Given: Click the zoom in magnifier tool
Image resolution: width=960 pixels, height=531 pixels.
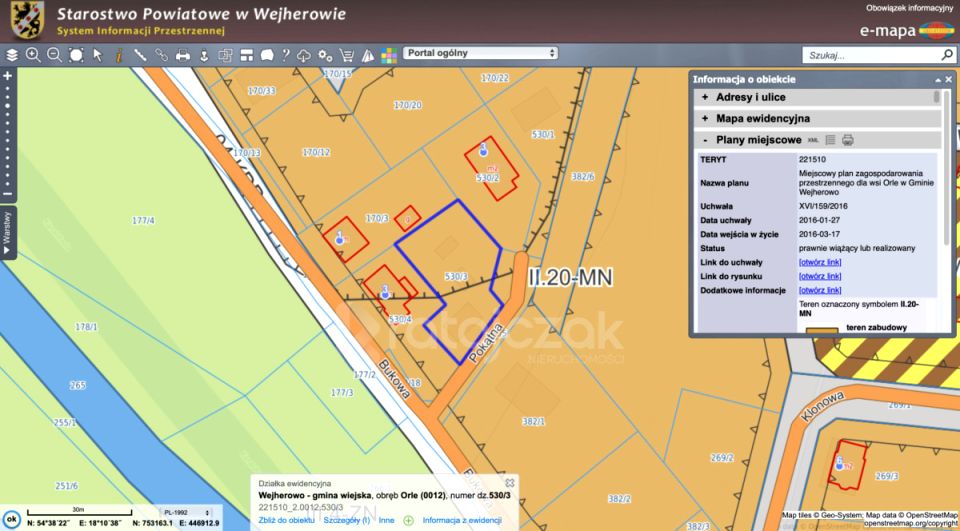Looking at the screenshot, I should click(x=33, y=55).
